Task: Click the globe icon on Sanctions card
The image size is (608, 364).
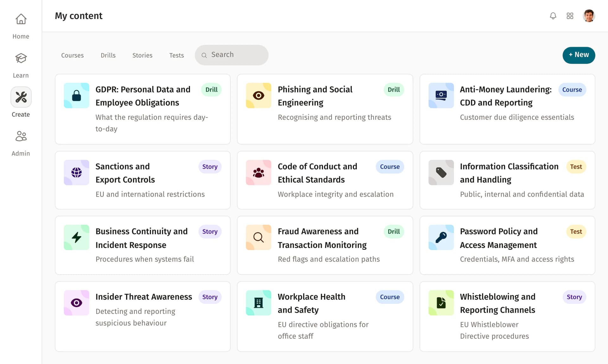Action: pos(76,173)
